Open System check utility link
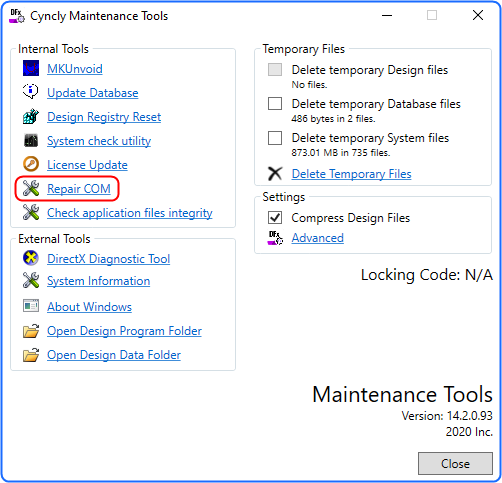502x483 pixels. 99,141
